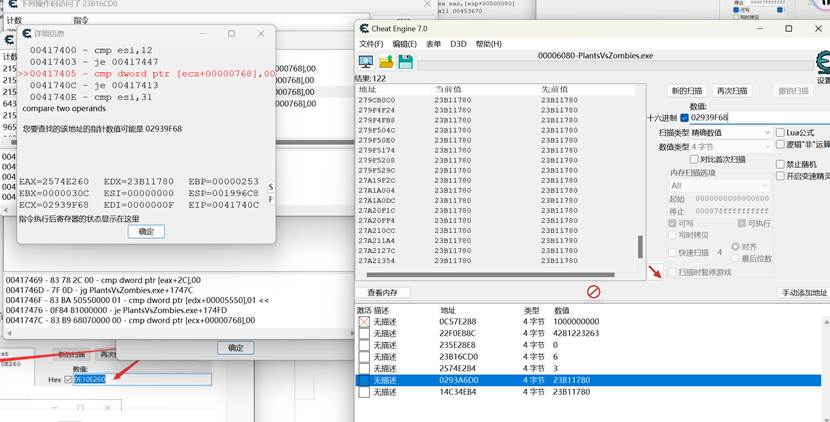Select instruction line 0041740E cmp esi,31
830x422 pixels.
pyautogui.click(x=91, y=97)
